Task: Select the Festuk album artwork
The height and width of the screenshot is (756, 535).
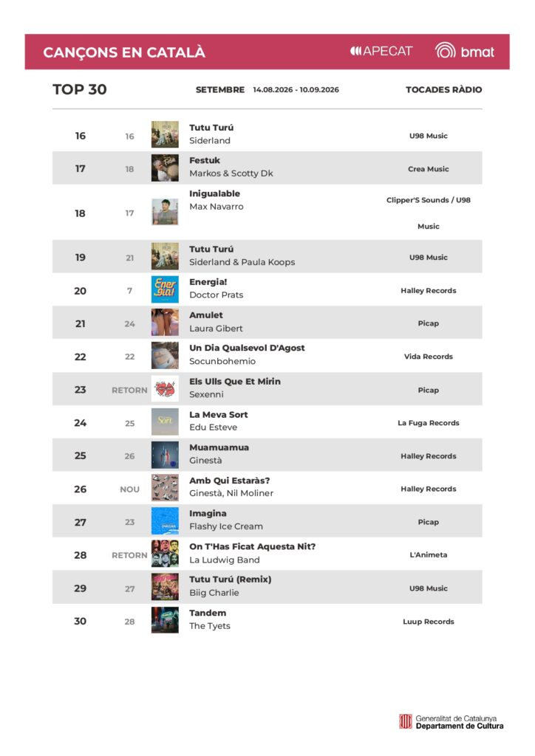Action: coord(165,168)
